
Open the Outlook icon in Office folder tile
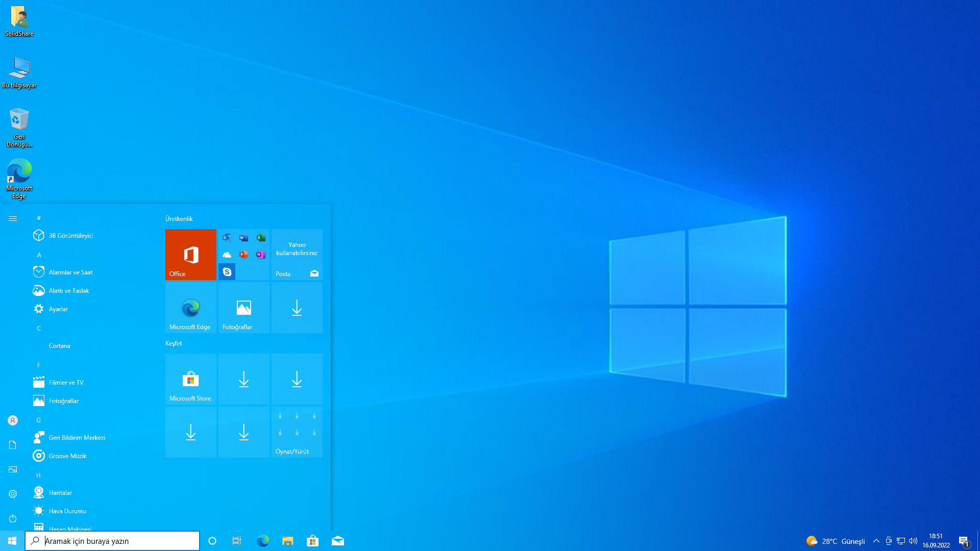pyautogui.click(x=227, y=238)
